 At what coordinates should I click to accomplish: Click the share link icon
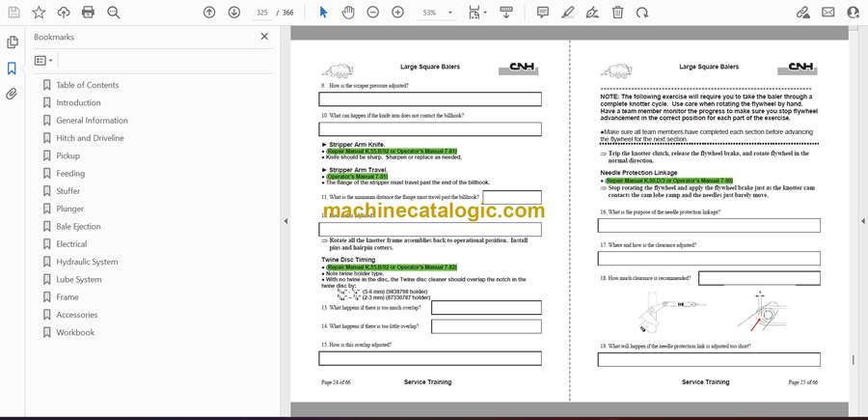(x=802, y=13)
